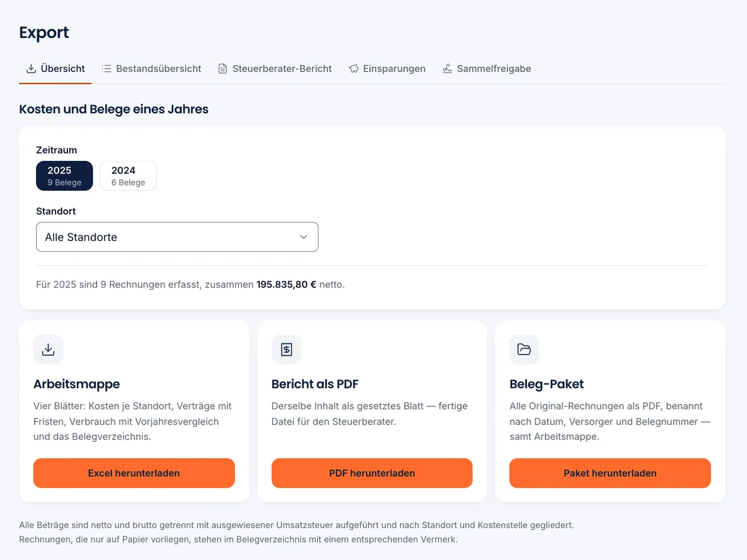Click the receipt icon on Bericht als PDF card
Screen dimensions: 747x560
point(287,350)
